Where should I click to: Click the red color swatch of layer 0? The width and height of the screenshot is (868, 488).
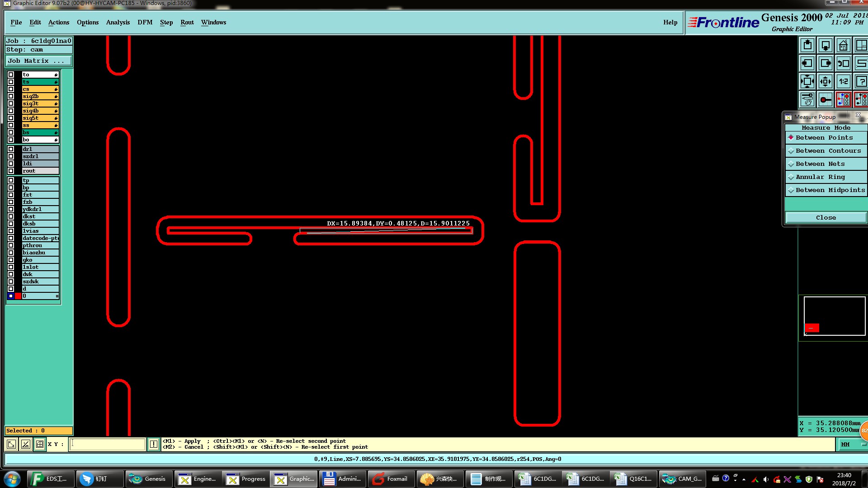click(18, 296)
